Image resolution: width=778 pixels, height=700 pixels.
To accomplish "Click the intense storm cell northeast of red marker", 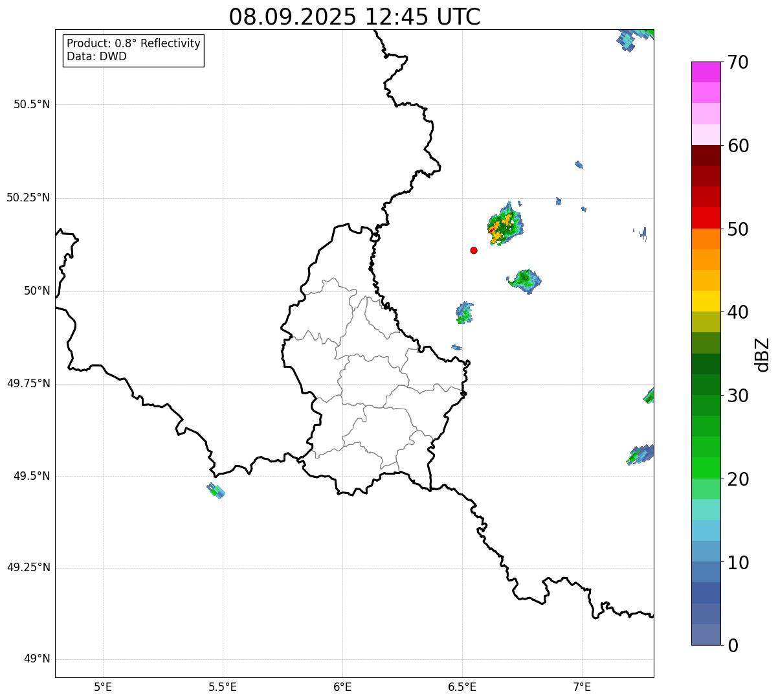I will 505,224.
